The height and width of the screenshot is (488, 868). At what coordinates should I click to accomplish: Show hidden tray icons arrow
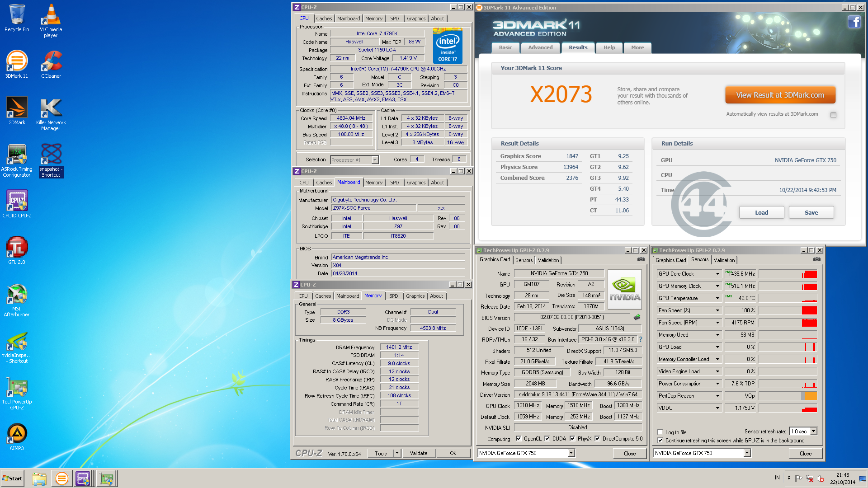[x=789, y=478]
